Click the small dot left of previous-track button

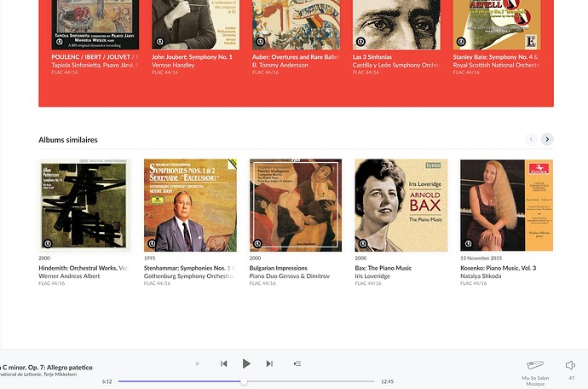(197, 363)
